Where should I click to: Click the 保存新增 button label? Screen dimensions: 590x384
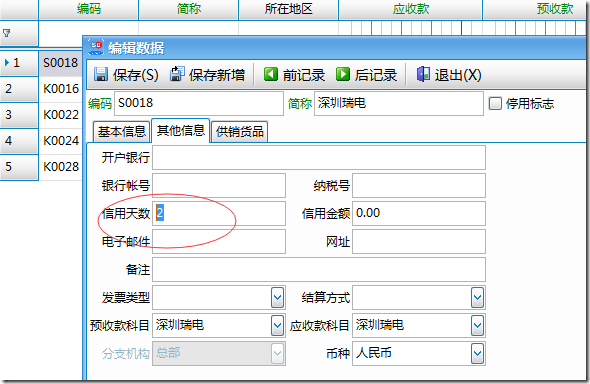pyautogui.click(x=217, y=75)
